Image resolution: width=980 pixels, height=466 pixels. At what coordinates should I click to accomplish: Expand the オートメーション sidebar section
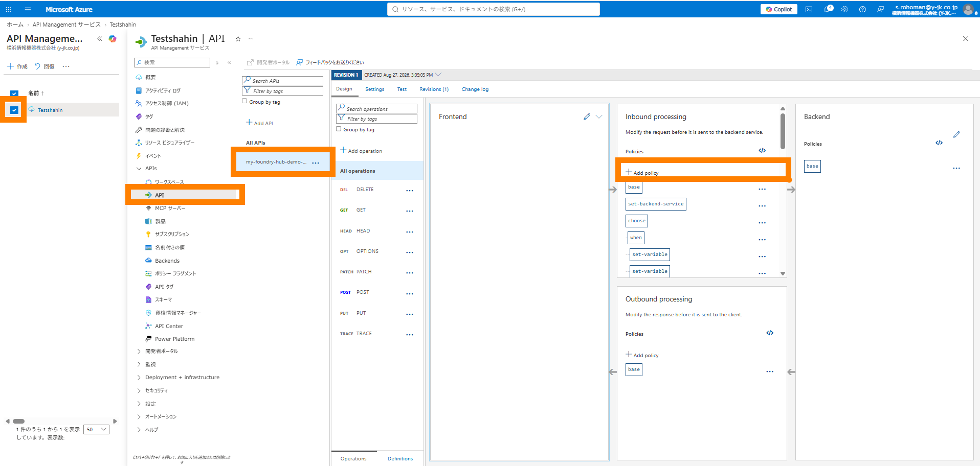click(x=139, y=416)
